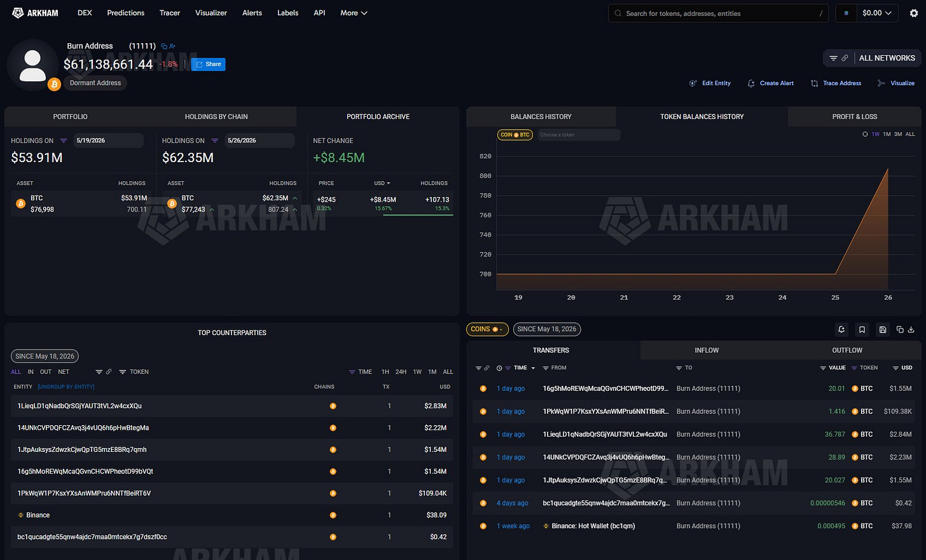
Task: Click the bookmark icon above transfers table
Action: click(862, 329)
